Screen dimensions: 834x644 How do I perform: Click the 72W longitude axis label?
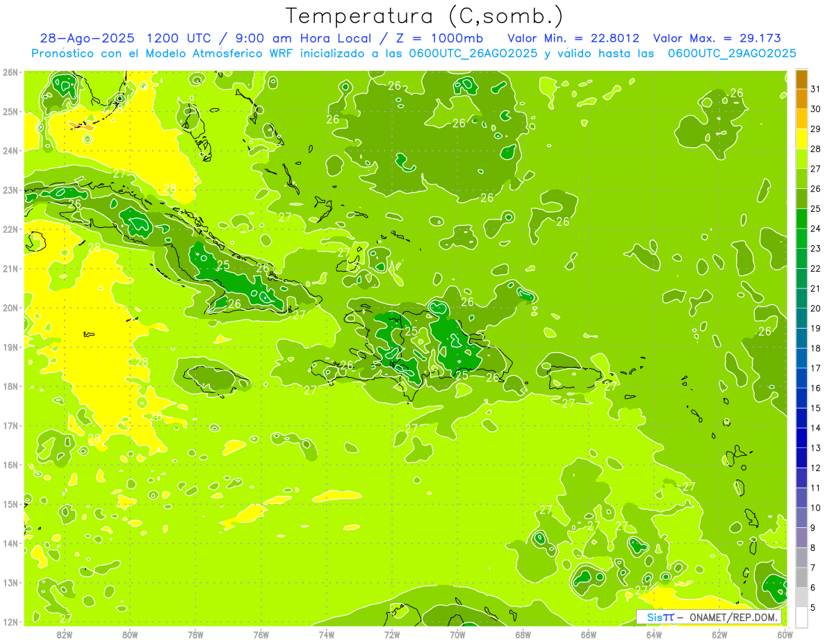pyautogui.click(x=392, y=634)
